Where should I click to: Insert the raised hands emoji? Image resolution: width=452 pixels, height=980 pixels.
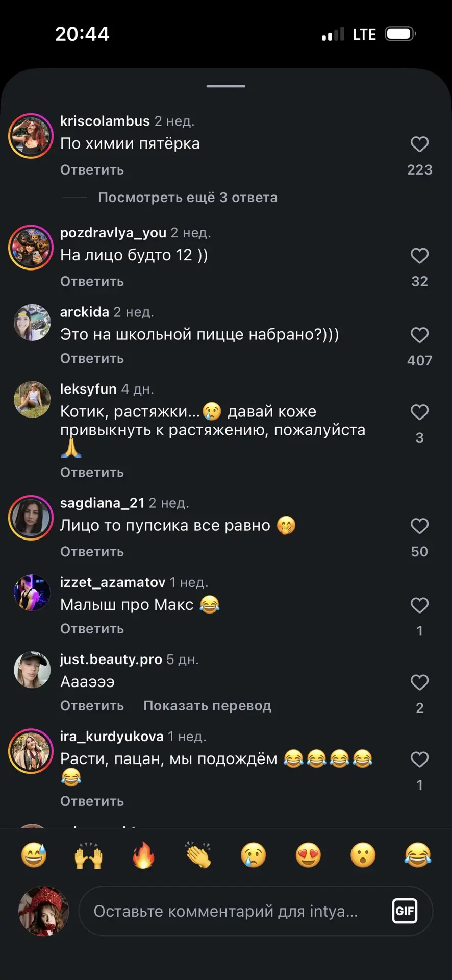click(x=89, y=855)
